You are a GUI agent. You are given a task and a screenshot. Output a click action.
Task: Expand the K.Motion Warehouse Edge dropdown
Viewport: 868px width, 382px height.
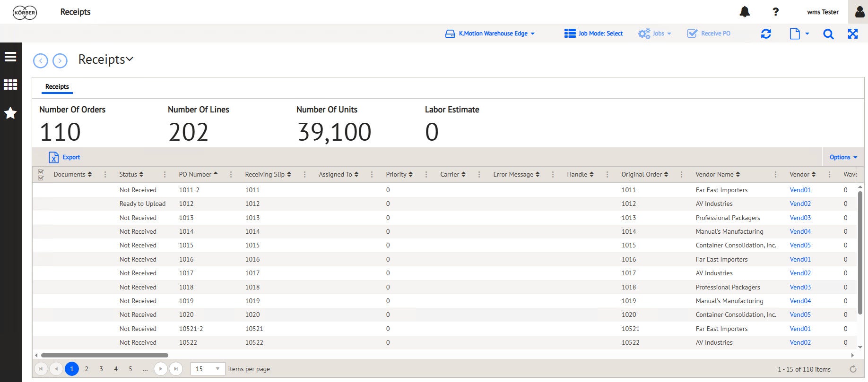click(x=490, y=34)
